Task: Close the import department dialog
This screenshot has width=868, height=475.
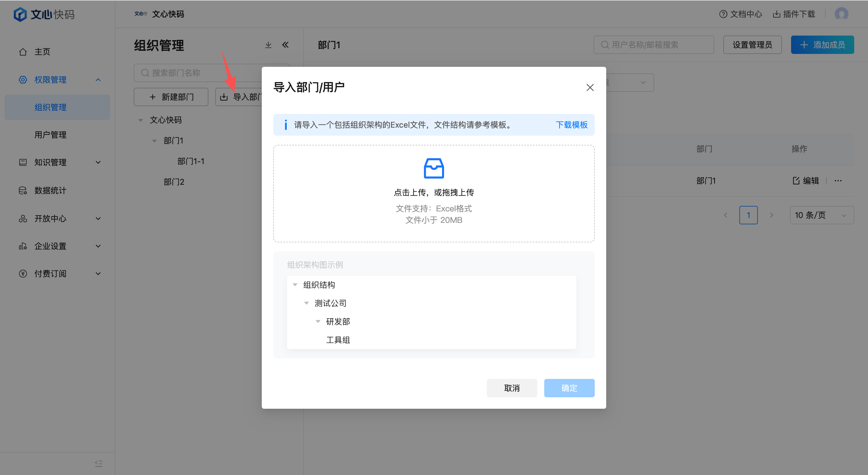Action: pyautogui.click(x=590, y=87)
